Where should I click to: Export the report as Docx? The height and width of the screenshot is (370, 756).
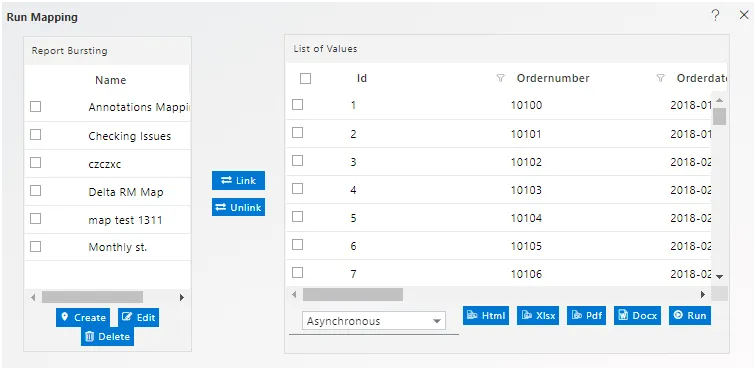(x=637, y=315)
